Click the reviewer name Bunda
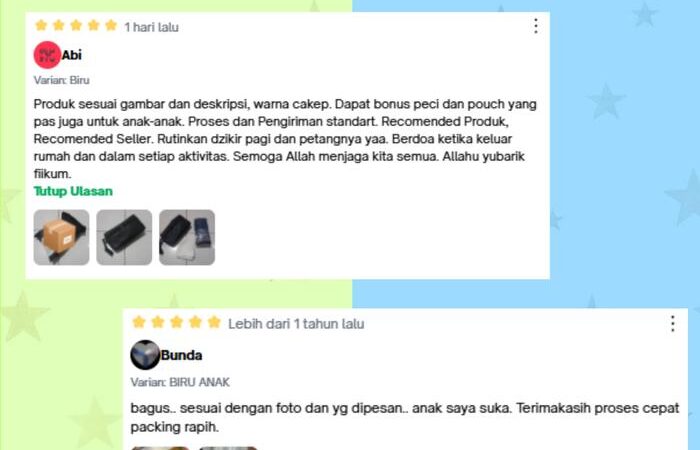 [181, 355]
